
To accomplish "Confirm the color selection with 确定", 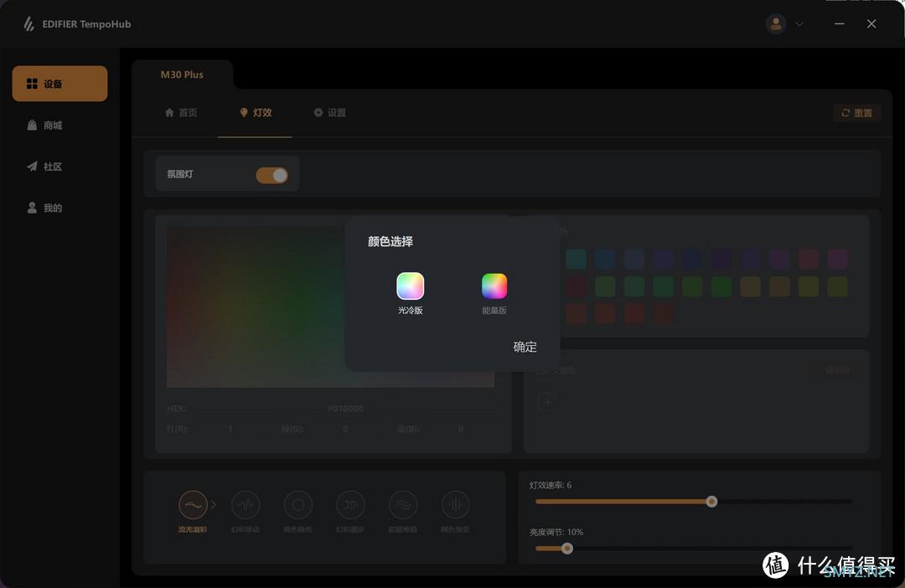I will tap(525, 347).
